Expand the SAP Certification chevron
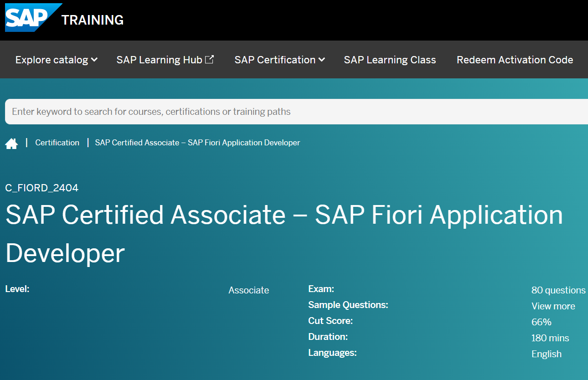Screen dimensions: 588x380 click(322, 60)
